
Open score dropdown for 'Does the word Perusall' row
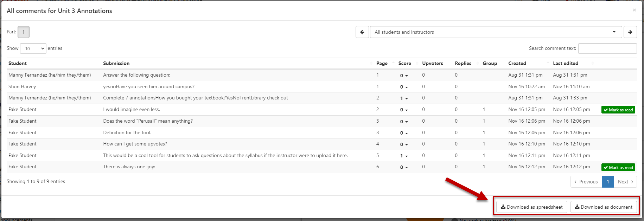point(404,122)
